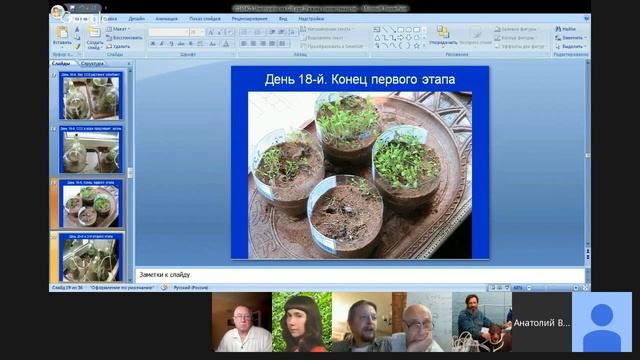Click the Cut scissors icon
Image resolution: width=640 pixels, height=360 pixels.
(77, 29)
